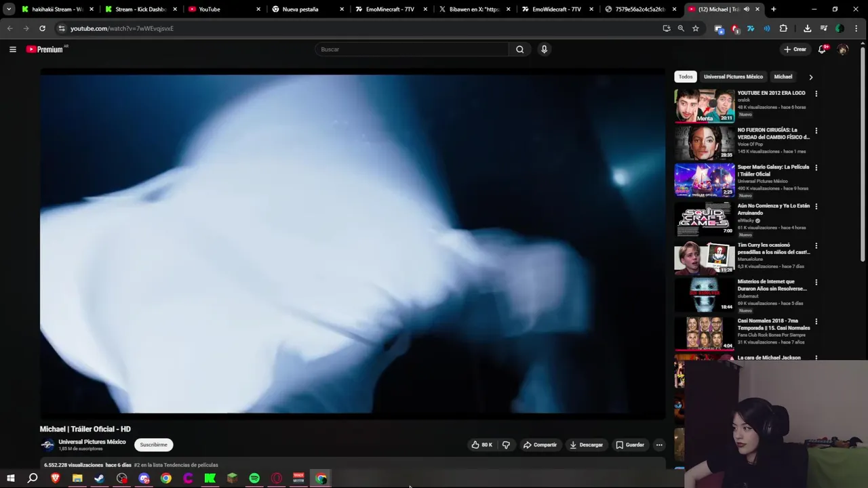Click the Crear create button

[x=795, y=49]
